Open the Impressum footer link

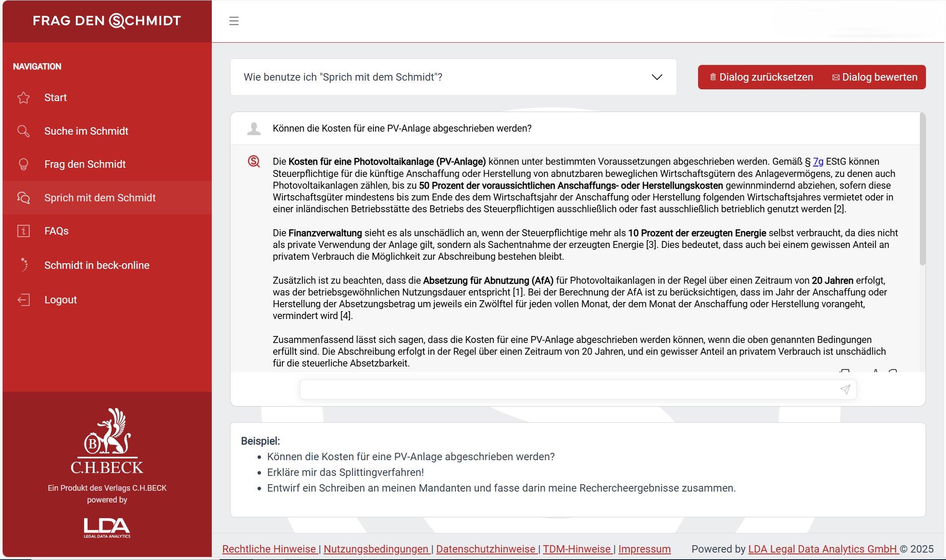point(644,549)
